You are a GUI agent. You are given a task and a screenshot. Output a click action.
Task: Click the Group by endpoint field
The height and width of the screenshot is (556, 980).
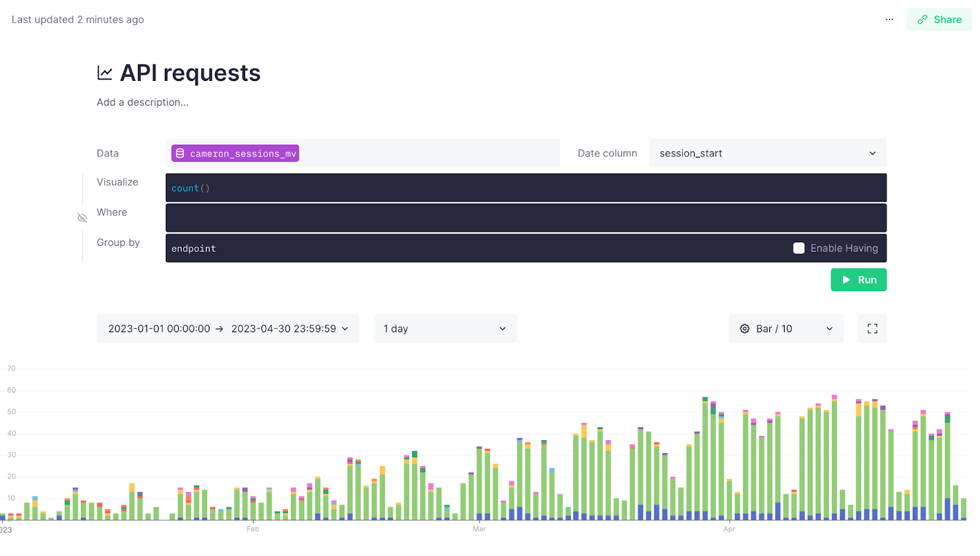tap(478, 248)
